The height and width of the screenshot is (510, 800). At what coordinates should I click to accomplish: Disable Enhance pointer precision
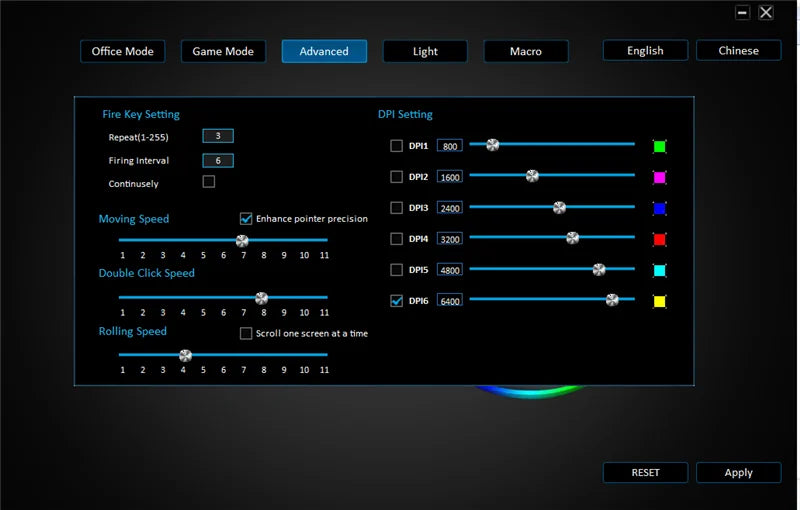[246, 219]
